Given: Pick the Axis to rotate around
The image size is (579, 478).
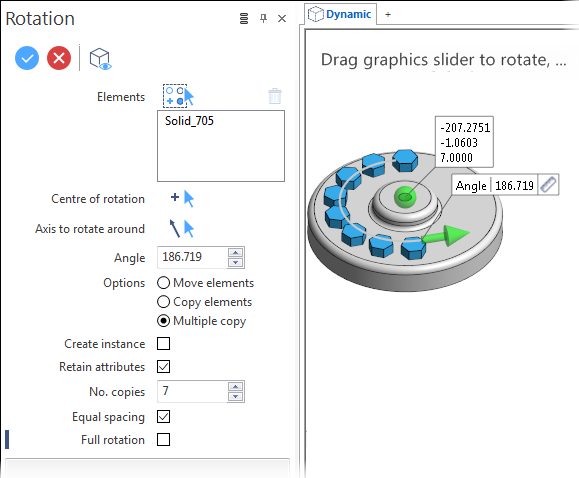Looking at the screenshot, I should pyautogui.click(x=182, y=229).
